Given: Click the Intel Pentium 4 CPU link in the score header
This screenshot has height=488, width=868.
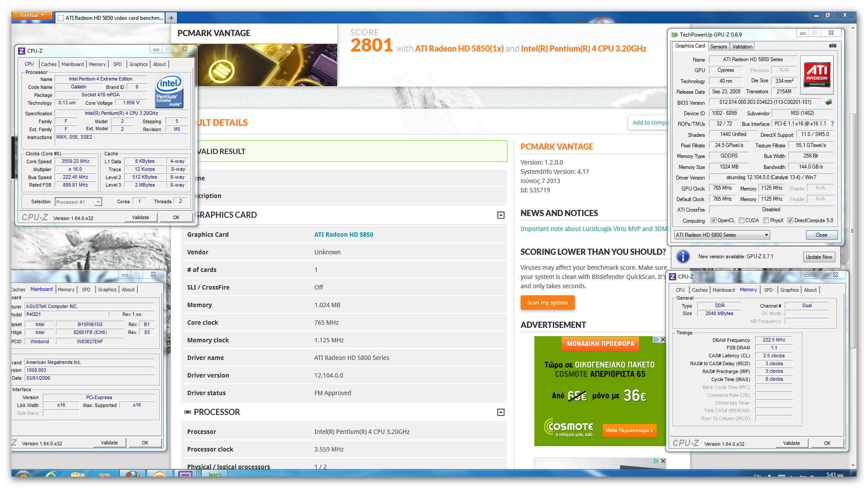Looking at the screenshot, I should pyautogui.click(x=583, y=49).
